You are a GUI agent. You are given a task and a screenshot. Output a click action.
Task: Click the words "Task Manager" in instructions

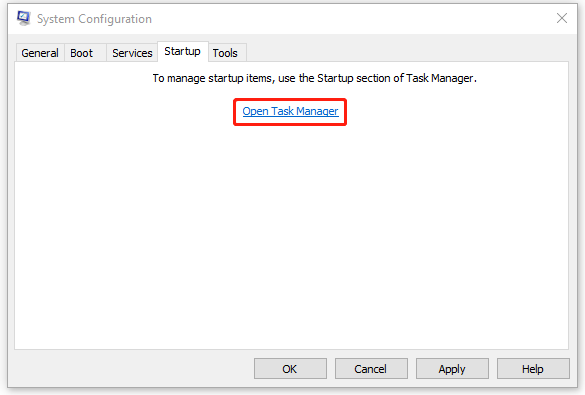click(x=439, y=78)
